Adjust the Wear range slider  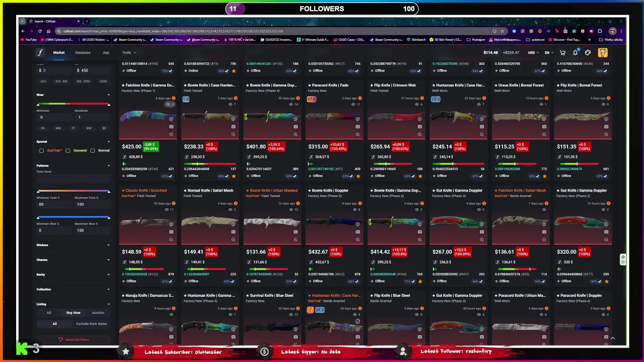(73, 104)
